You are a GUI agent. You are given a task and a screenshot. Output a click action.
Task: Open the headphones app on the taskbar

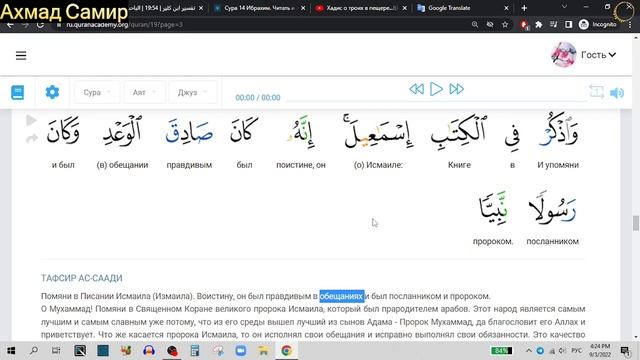(x=149, y=351)
